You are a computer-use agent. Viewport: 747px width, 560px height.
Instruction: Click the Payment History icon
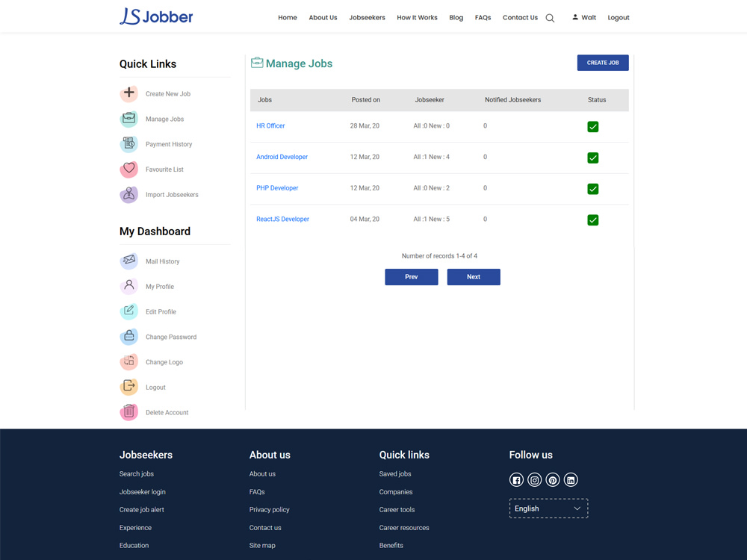click(129, 144)
